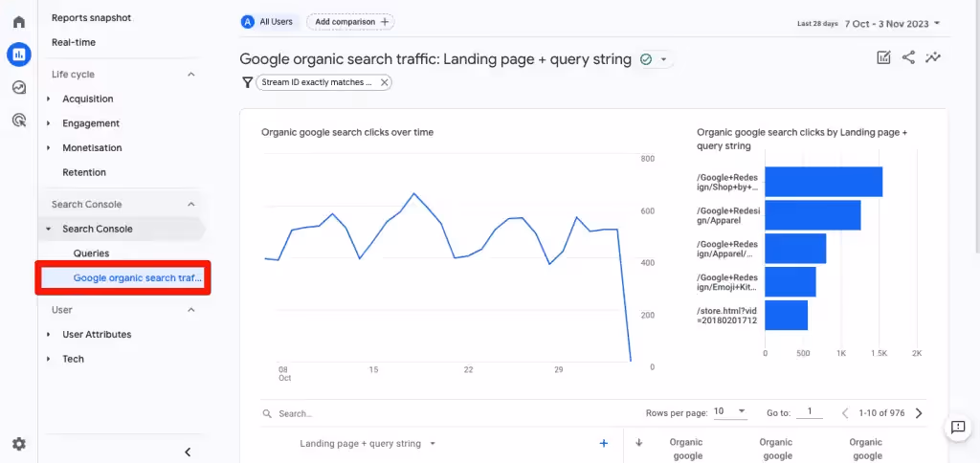Click the /Google+Redesign/Apparel bar
Image resolution: width=980 pixels, height=463 pixels.
pos(813,215)
